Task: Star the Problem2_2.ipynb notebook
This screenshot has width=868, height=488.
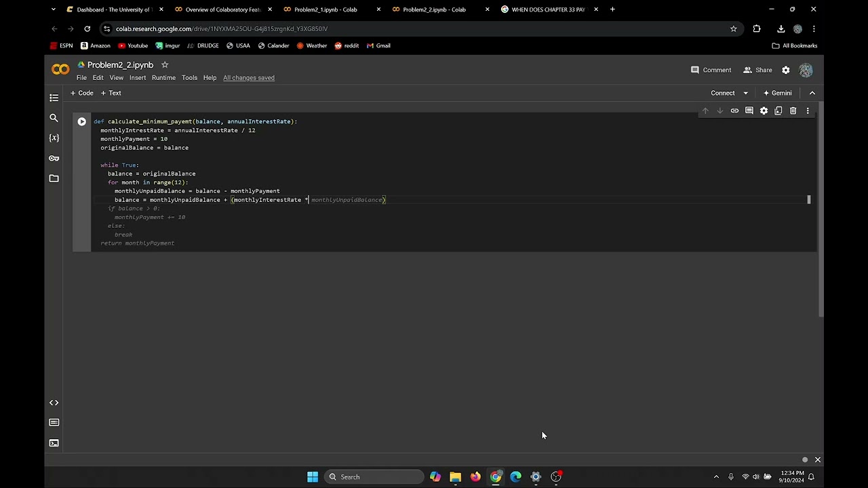Action: [165, 65]
